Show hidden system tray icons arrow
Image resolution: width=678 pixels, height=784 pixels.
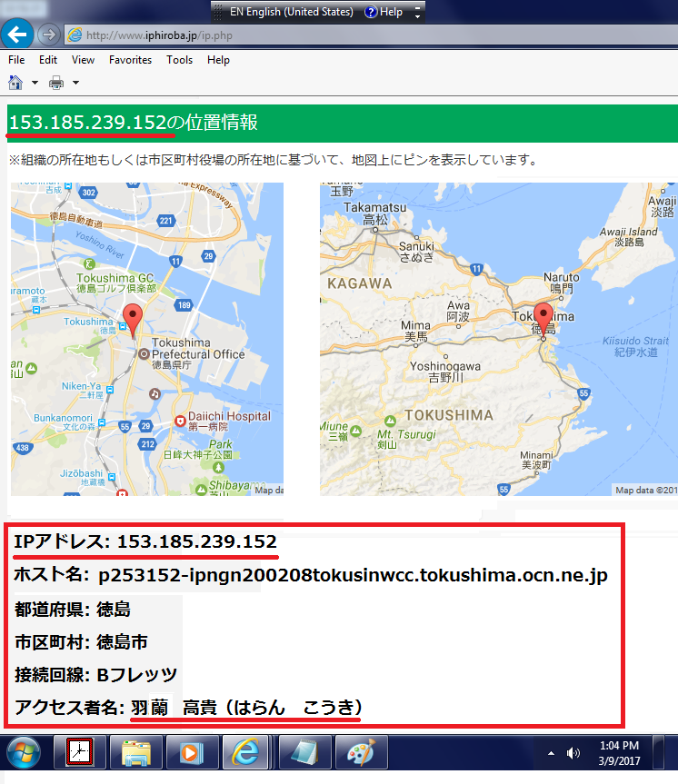pyautogui.click(x=551, y=753)
